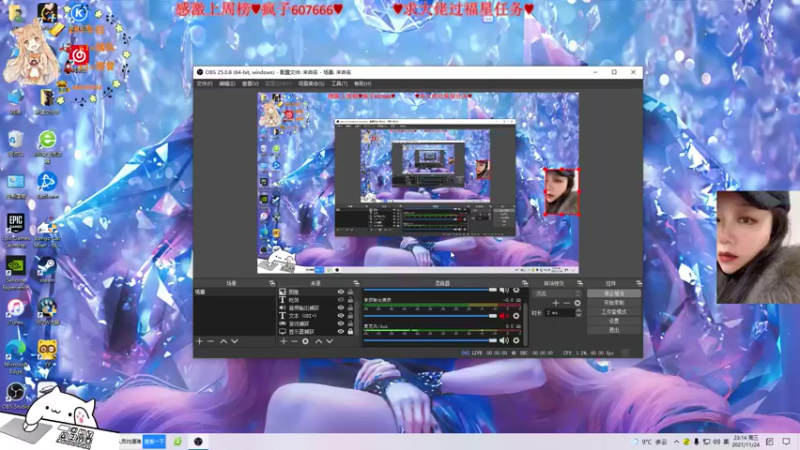Select the Recycle Bin desktop icon
Screen dimensions: 800x450
point(15,143)
